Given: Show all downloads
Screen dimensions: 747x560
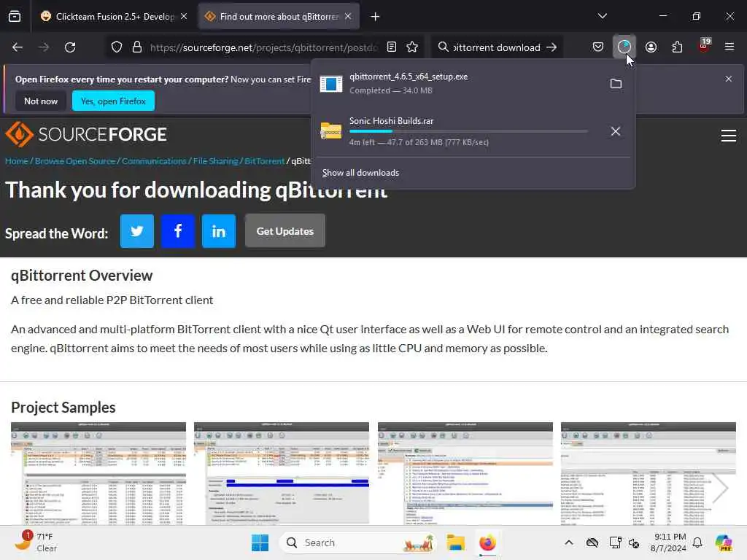Looking at the screenshot, I should click(360, 173).
